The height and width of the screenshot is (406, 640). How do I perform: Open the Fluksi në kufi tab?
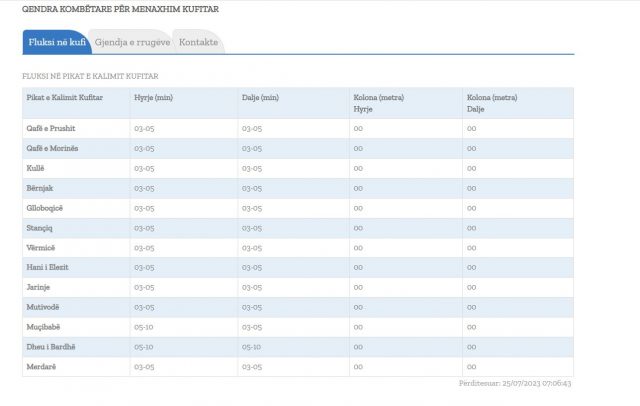tap(56, 42)
